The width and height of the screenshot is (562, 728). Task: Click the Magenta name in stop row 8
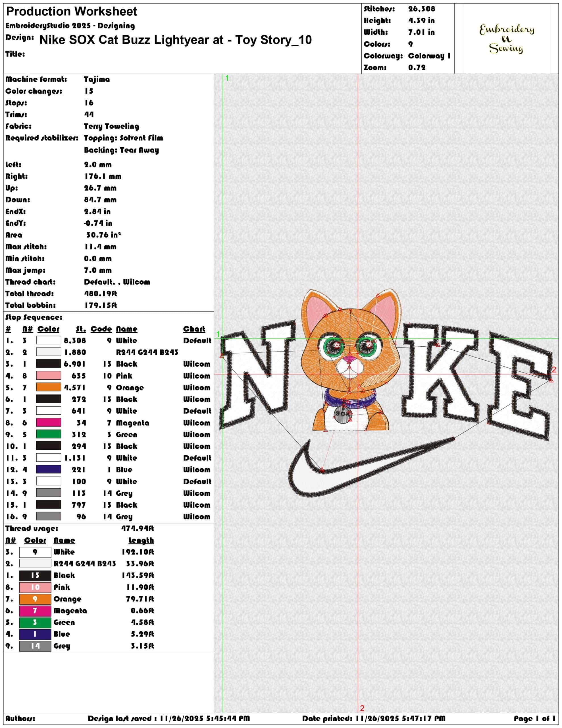coord(133,423)
